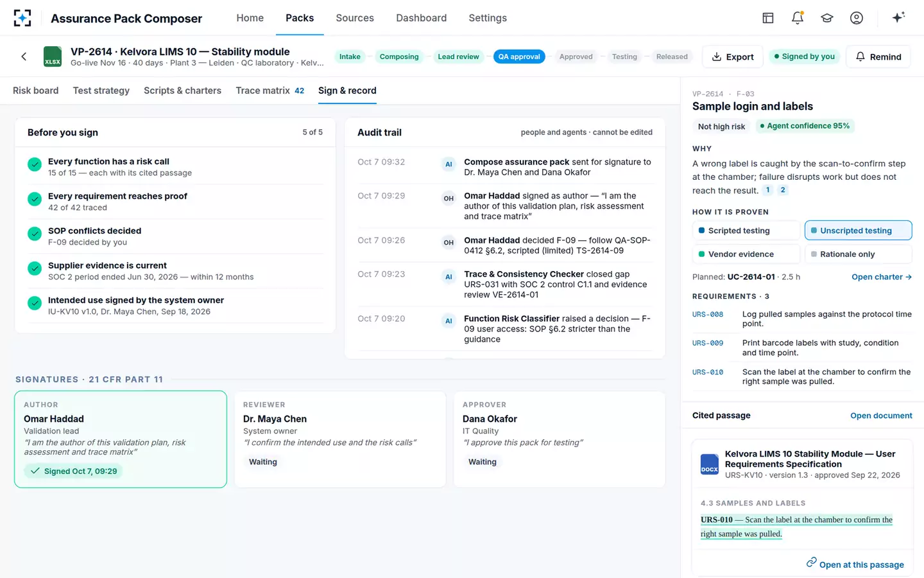Select the Sign & record tab
The width and height of the screenshot is (924, 578).
click(347, 91)
